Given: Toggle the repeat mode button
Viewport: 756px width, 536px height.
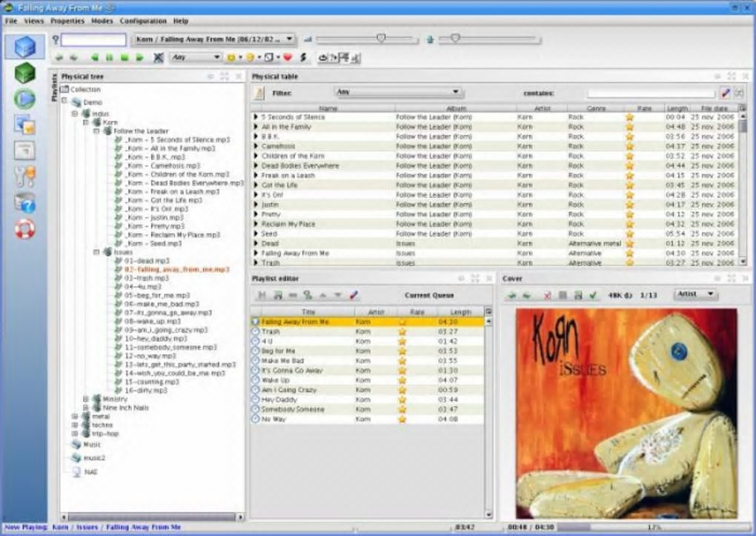Looking at the screenshot, I should pyautogui.click(x=322, y=58).
